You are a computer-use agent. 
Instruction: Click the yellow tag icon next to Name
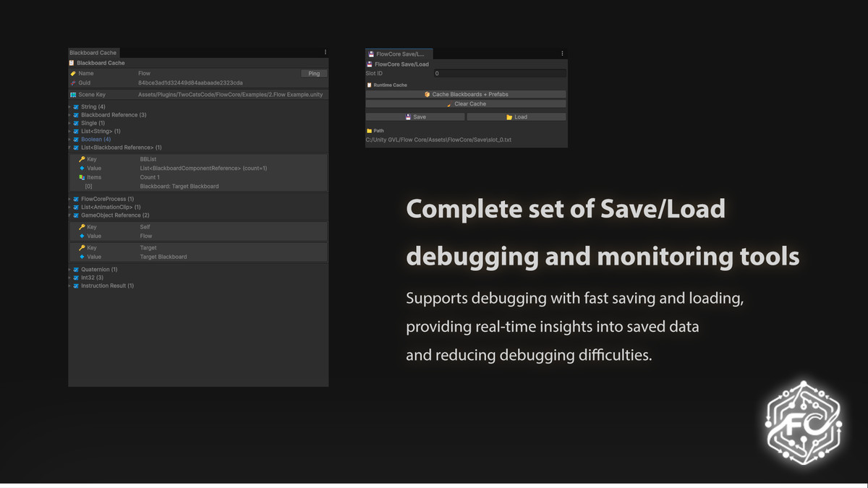click(73, 73)
